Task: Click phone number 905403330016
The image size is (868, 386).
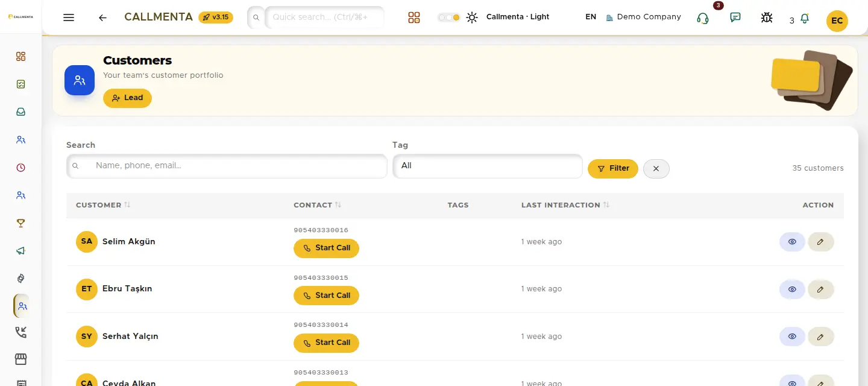Action: (x=321, y=230)
